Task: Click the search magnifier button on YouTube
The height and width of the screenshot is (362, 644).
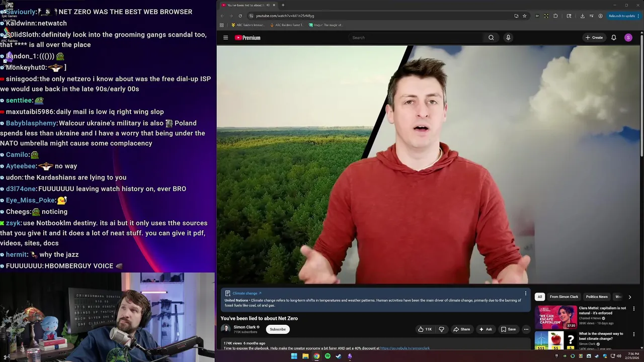Action: point(491,38)
